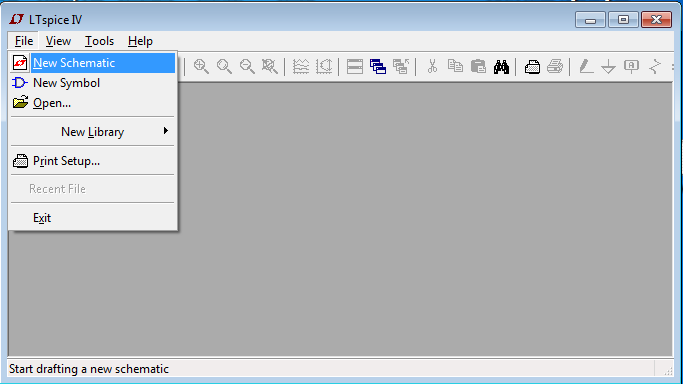Click the Tile Windows toolbar icon
The height and width of the screenshot is (384, 683).
355,66
